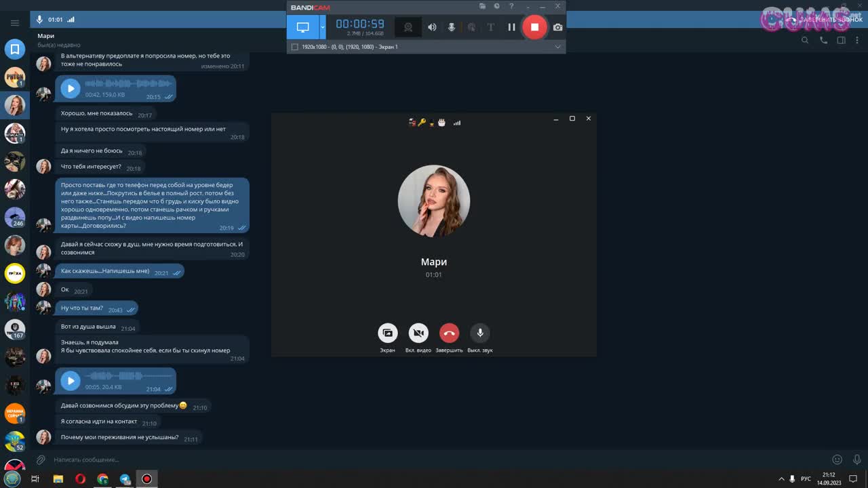Expand the chevron on the recording area bar

pos(557,47)
